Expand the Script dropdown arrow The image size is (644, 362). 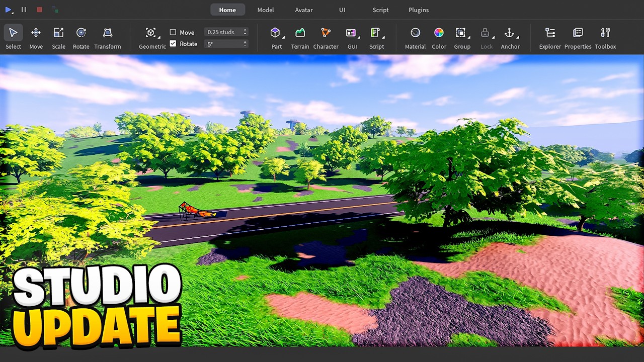[x=383, y=37]
